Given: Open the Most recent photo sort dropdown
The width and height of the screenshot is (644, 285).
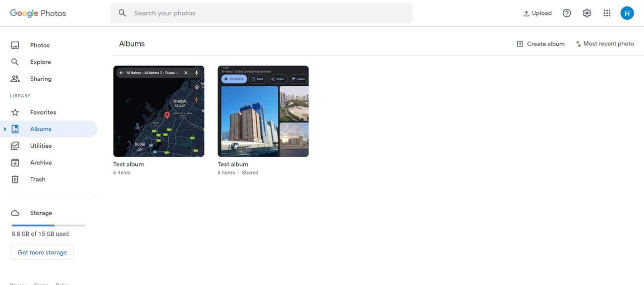Looking at the screenshot, I should pyautogui.click(x=605, y=44).
